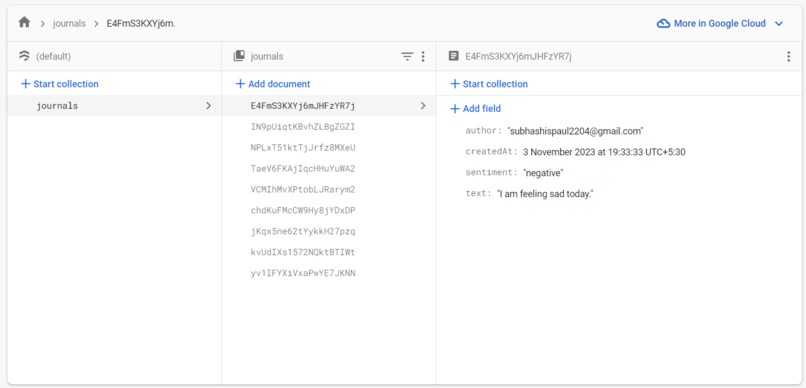Viewport: 806px width, 388px height.
Task: Click the sentiment value "negative"
Action: 543,173
